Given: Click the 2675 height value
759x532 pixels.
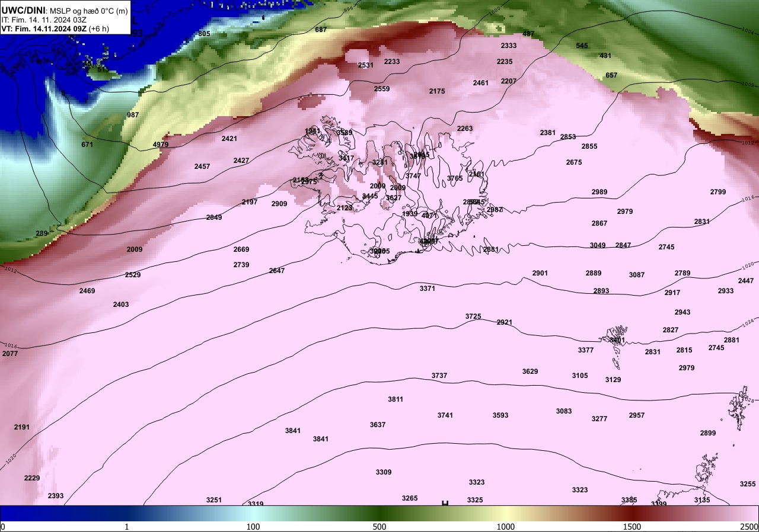Looking at the screenshot, I should [574, 162].
